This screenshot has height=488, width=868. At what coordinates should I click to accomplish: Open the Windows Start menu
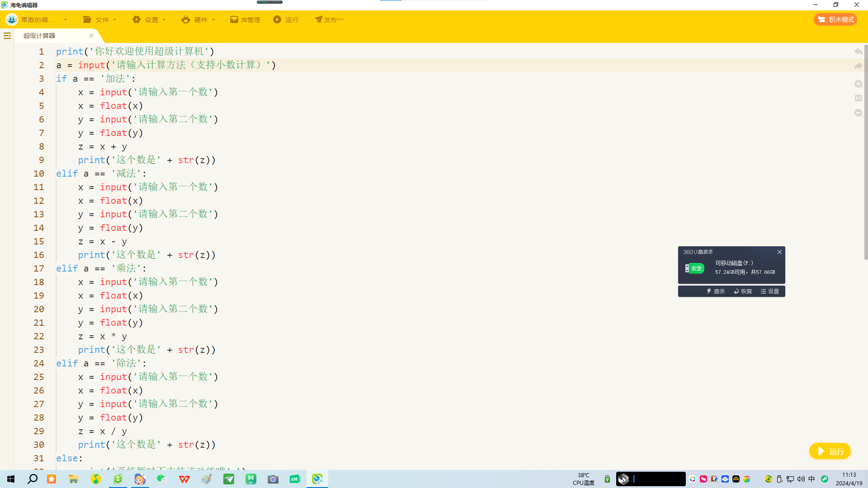[x=11, y=479]
